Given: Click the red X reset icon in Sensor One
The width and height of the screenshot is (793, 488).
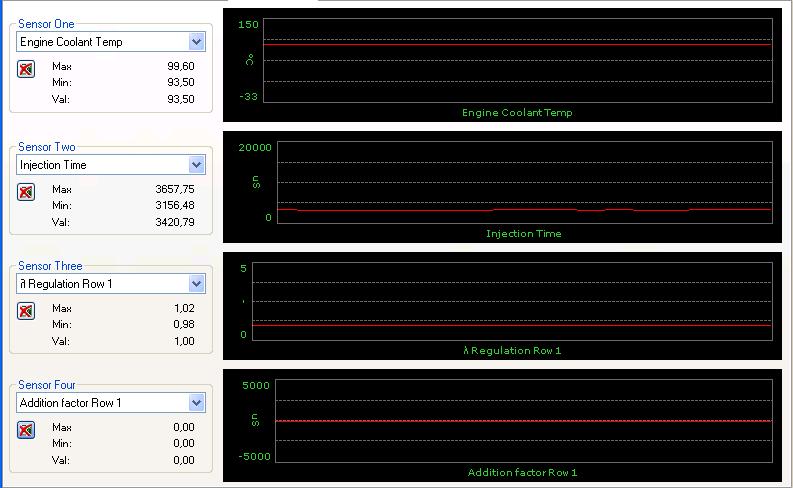Looking at the screenshot, I should 27,69.
